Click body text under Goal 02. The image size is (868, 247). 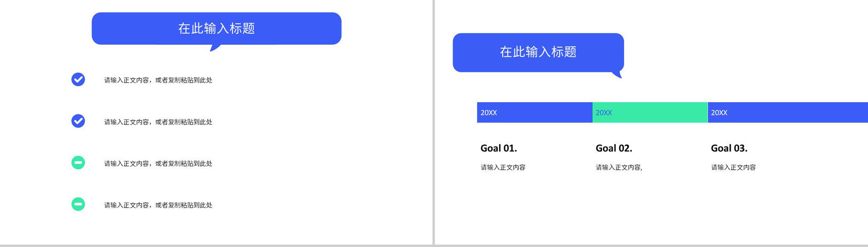[619, 167]
